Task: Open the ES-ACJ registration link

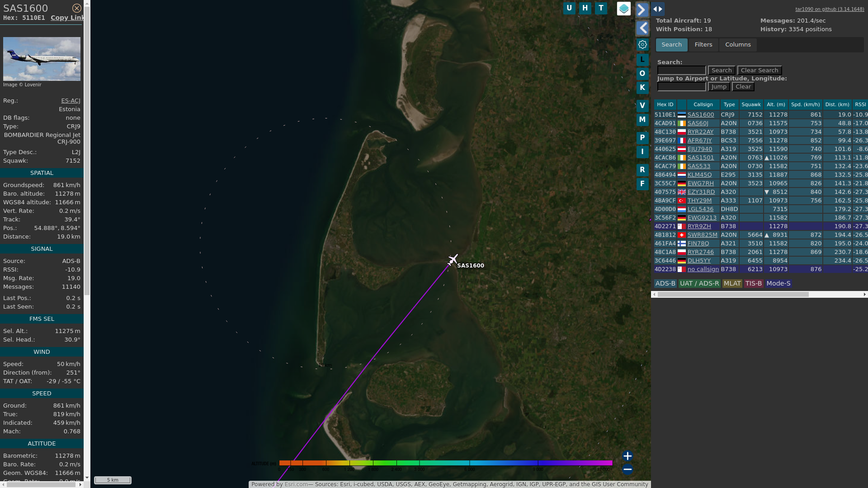Action: [71, 101]
